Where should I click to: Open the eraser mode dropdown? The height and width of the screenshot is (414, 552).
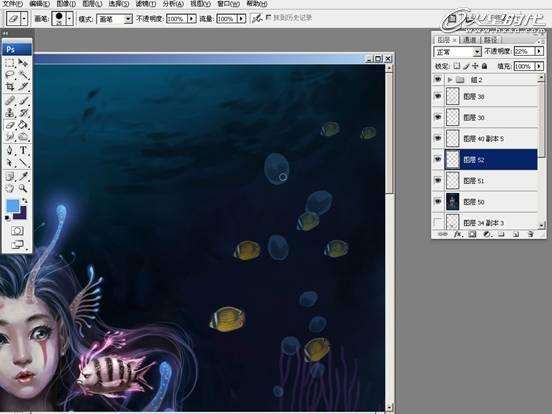coord(128,19)
